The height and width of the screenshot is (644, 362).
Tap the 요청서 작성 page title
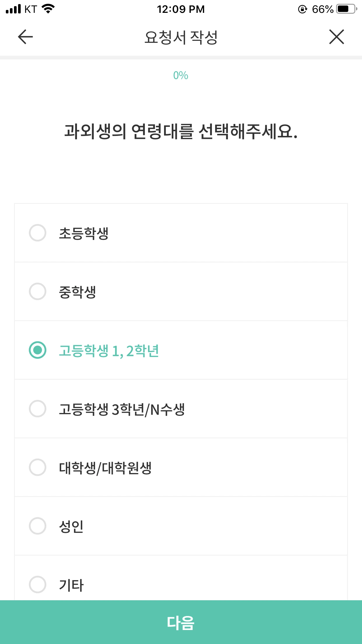[x=181, y=37]
